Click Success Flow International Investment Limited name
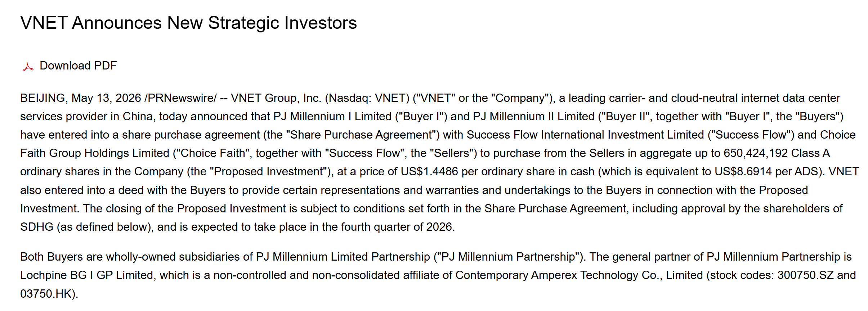This screenshot has width=868, height=311. (x=585, y=135)
